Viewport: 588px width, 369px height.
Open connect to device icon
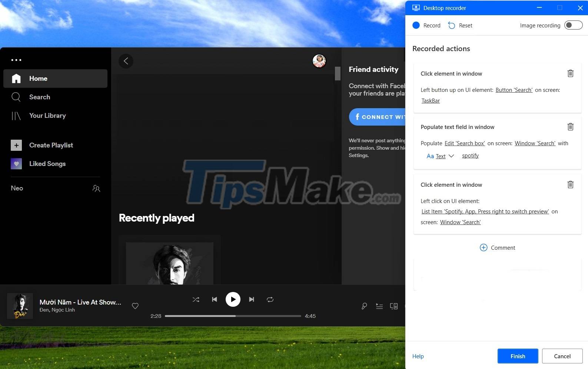tap(394, 306)
